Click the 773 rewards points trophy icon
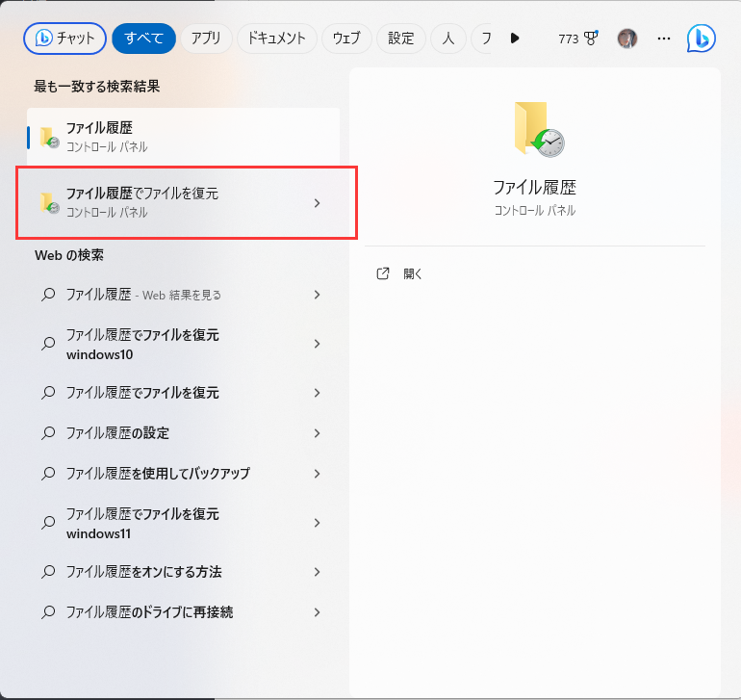The width and height of the screenshot is (741, 700). (x=591, y=39)
